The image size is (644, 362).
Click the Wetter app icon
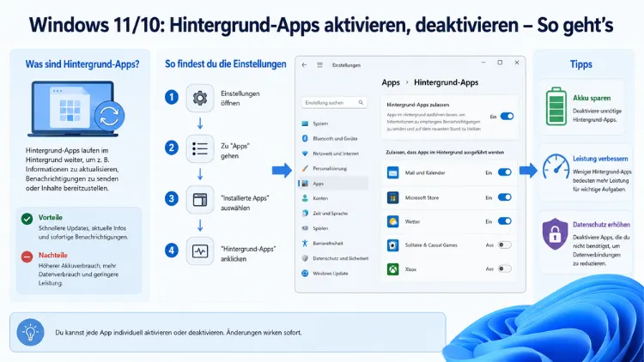393,221
